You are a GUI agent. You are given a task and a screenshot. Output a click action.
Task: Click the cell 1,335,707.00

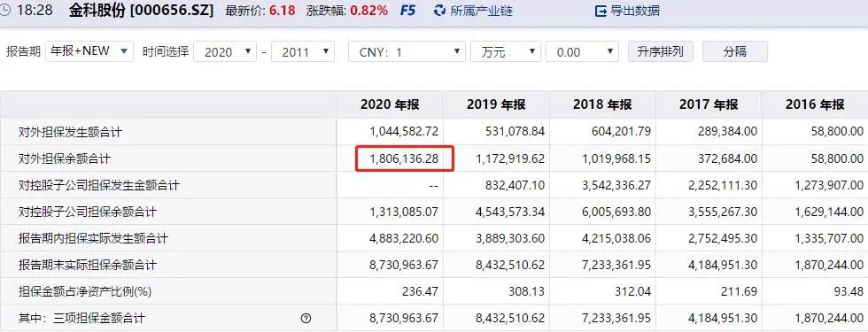[829, 238]
